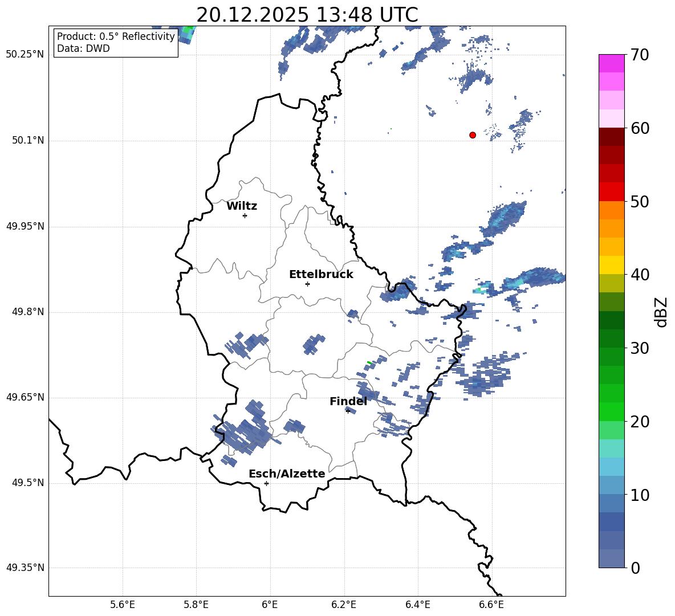The height and width of the screenshot is (616, 675).
Task: Click the yellow colorbar swatch near 40
Action: (x=611, y=265)
